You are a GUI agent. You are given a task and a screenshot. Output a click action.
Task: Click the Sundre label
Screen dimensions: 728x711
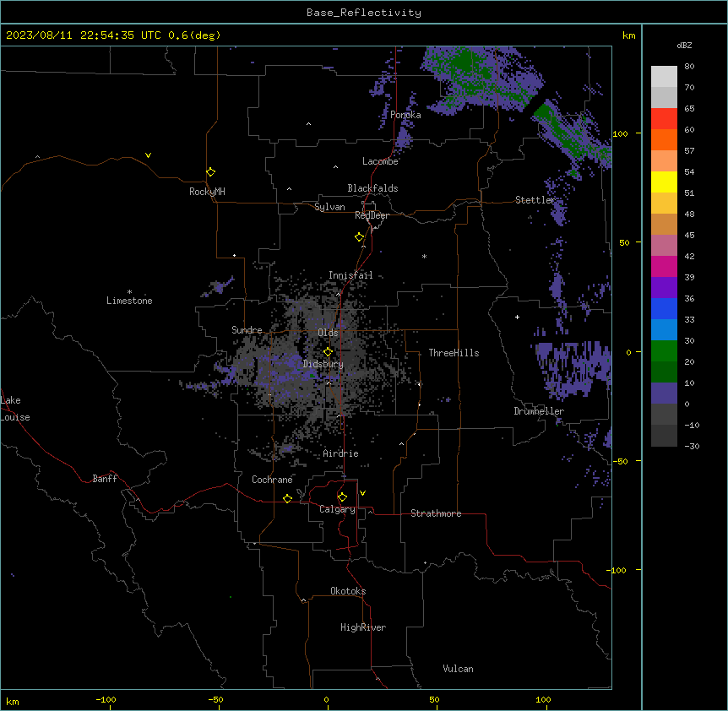click(247, 330)
